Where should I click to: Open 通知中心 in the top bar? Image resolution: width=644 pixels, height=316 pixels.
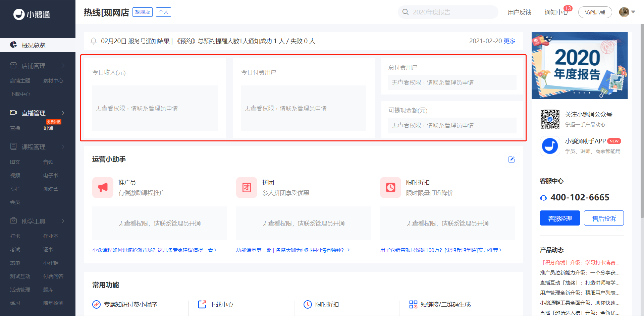(x=555, y=12)
